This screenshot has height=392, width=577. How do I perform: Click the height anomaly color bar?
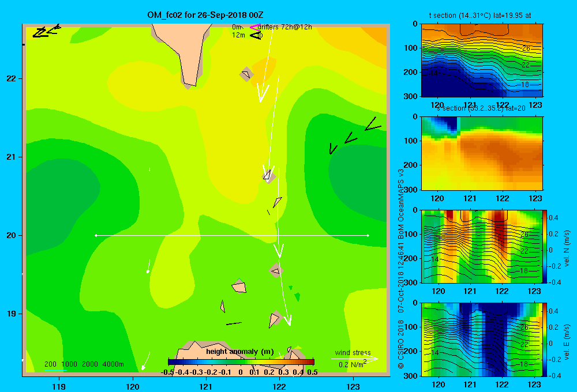[241, 361]
